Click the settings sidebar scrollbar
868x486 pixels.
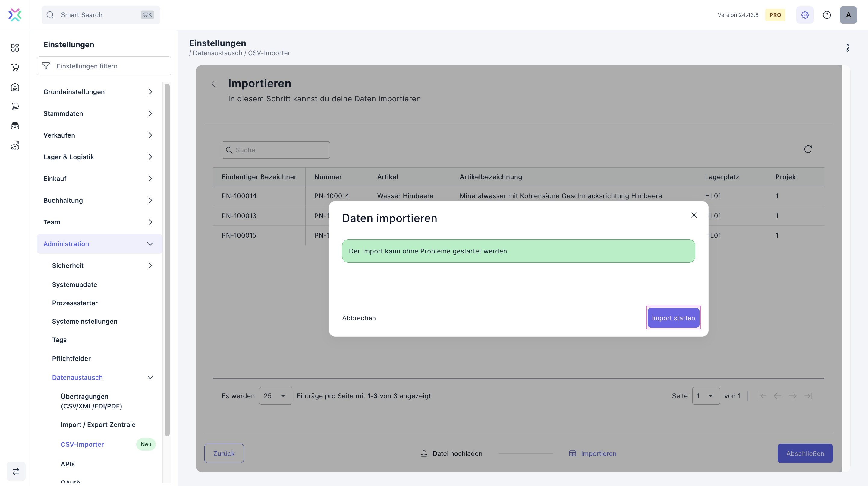point(167,260)
